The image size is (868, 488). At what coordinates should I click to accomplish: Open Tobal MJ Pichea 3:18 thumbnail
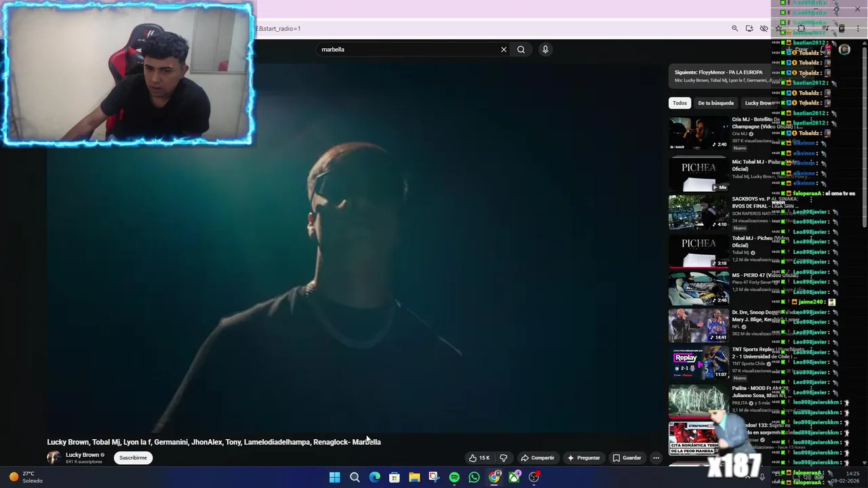698,251
